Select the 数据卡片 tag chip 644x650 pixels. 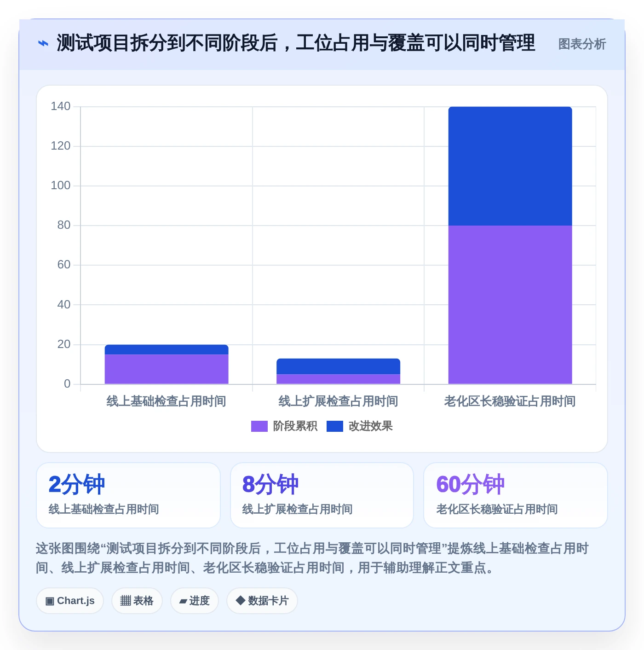pyautogui.click(x=262, y=601)
